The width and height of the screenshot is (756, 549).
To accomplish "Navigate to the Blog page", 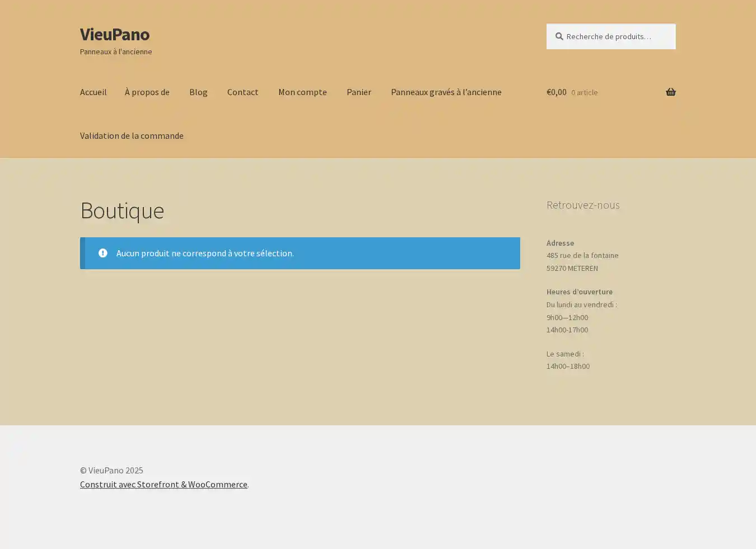I will [198, 92].
